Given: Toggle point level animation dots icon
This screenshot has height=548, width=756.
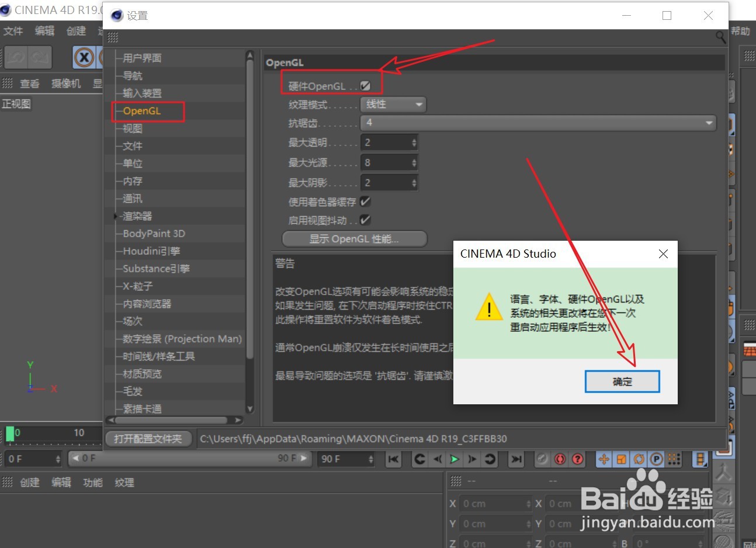Looking at the screenshot, I should tap(674, 459).
